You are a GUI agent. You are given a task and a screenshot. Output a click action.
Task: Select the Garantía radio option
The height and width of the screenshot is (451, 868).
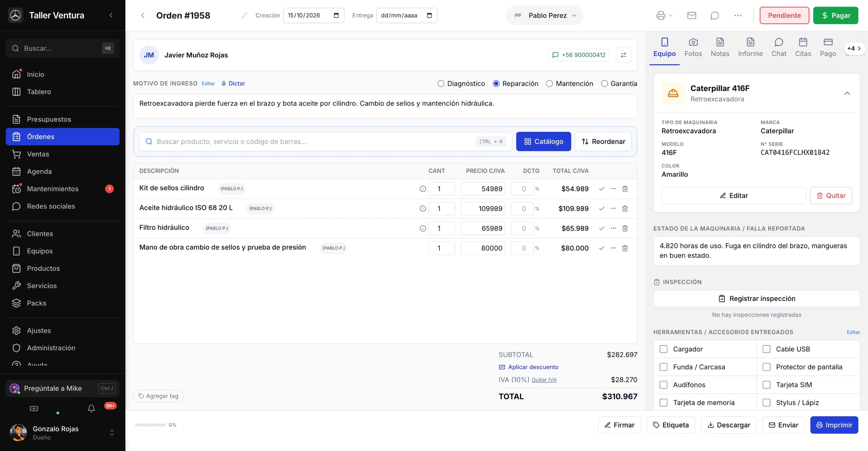[x=604, y=84]
